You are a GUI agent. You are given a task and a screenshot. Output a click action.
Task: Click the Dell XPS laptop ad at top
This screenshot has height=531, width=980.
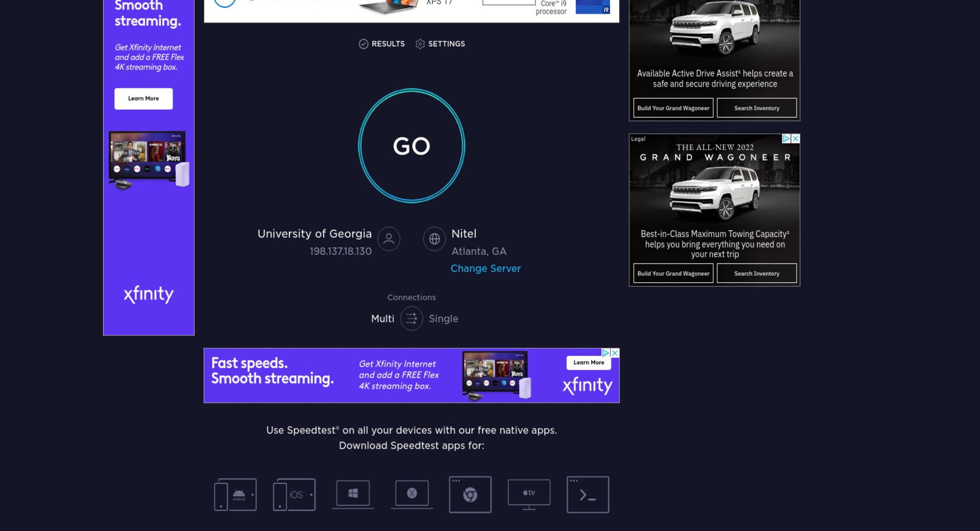click(411, 10)
